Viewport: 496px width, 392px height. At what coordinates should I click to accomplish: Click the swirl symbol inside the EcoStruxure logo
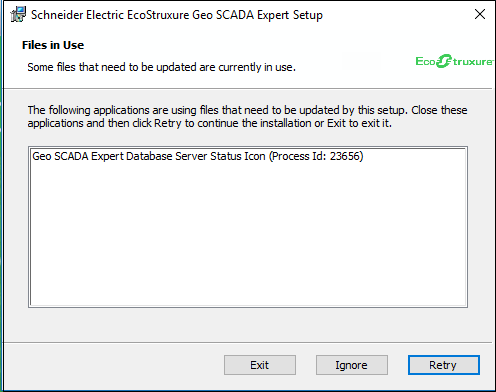[x=444, y=61]
